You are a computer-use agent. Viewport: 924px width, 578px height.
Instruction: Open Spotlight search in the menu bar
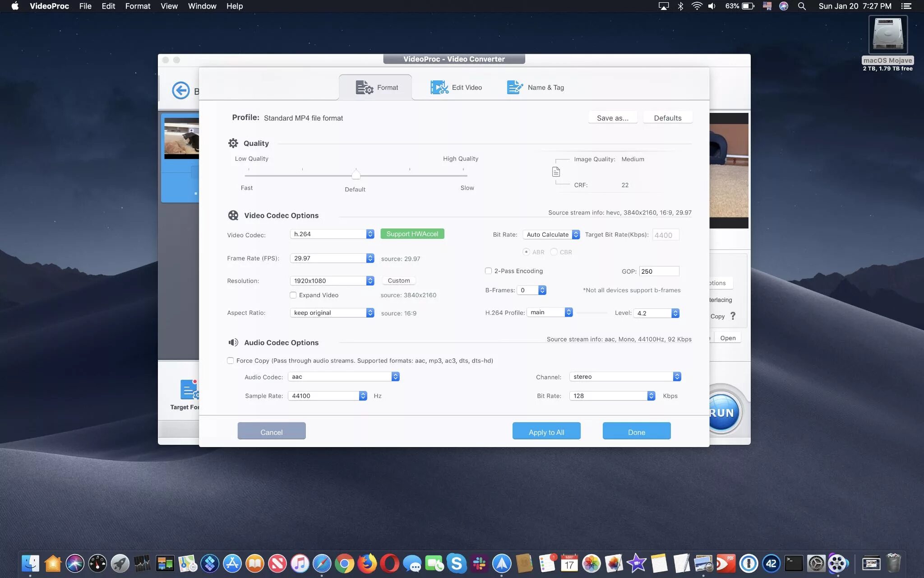pyautogui.click(x=802, y=6)
